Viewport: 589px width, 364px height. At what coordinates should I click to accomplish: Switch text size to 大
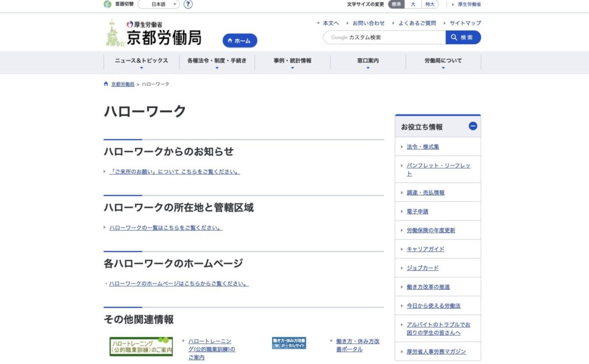(x=412, y=5)
